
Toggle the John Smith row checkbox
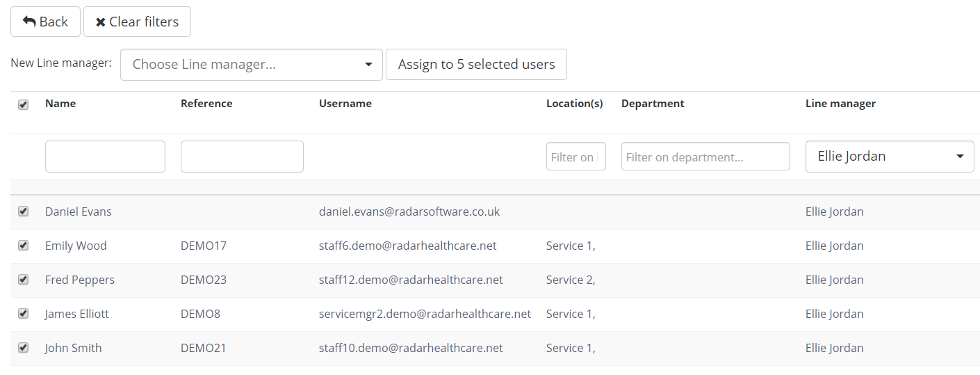(24, 348)
